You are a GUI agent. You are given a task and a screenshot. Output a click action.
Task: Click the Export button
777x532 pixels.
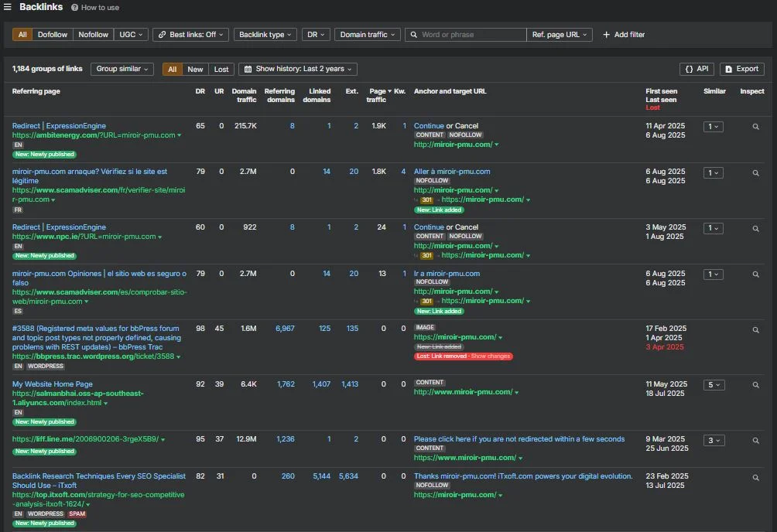click(742, 69)
